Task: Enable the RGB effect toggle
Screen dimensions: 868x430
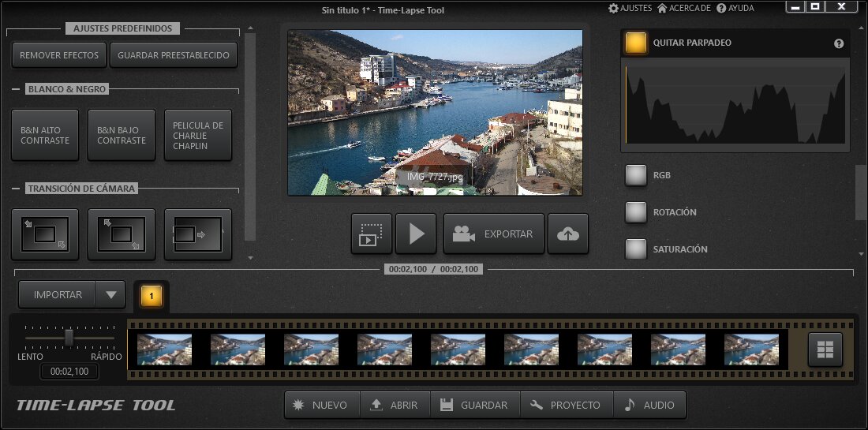Action: pos(636,175)
